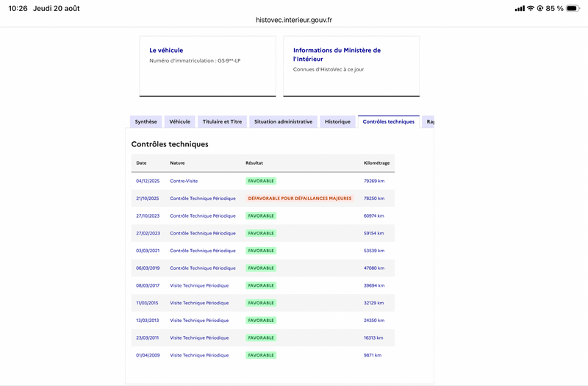Image resolution: width=588 pixels, height=386 pixels.
Task: Click the FAVORABLE badge of 23/03/2011
Action: (261, 337)
